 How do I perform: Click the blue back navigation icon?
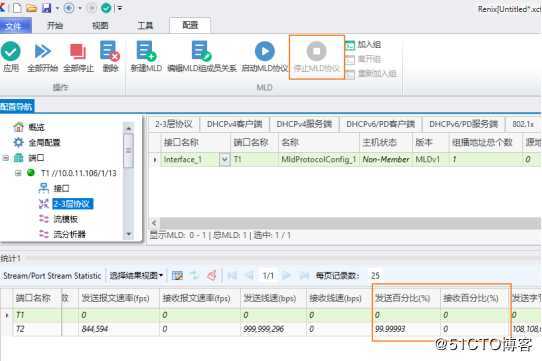click(69, 8)
